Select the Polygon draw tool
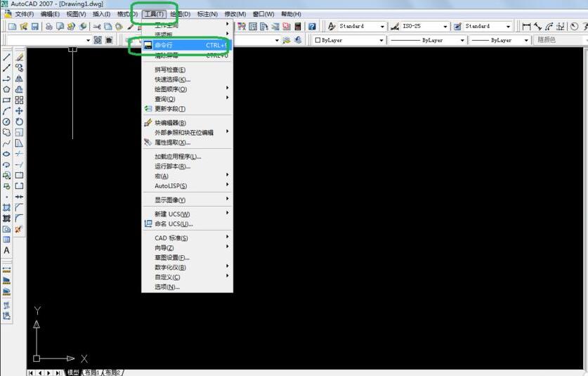The height and width of the screenshot is (376, 588). [6, 89]
